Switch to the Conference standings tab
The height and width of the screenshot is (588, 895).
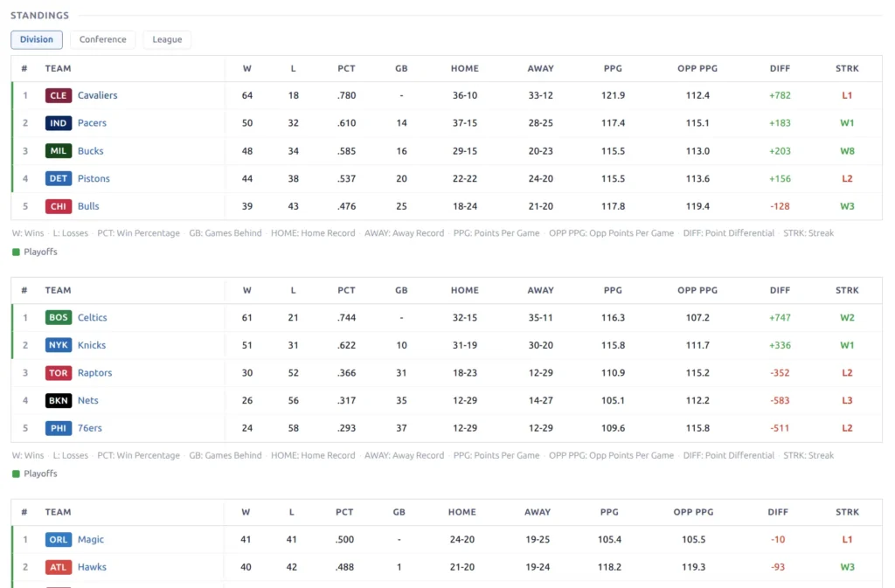[x=103, y=39]
